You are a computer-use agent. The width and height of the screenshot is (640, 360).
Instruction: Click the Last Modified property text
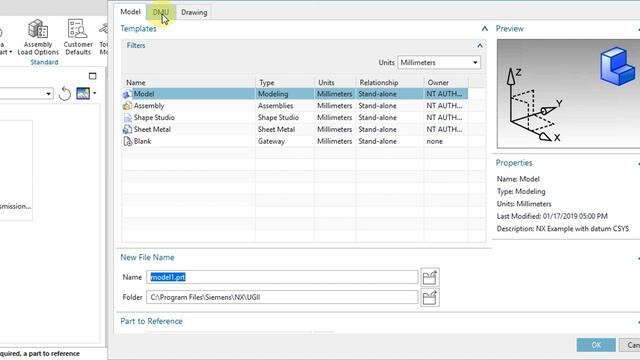[552, 216]
